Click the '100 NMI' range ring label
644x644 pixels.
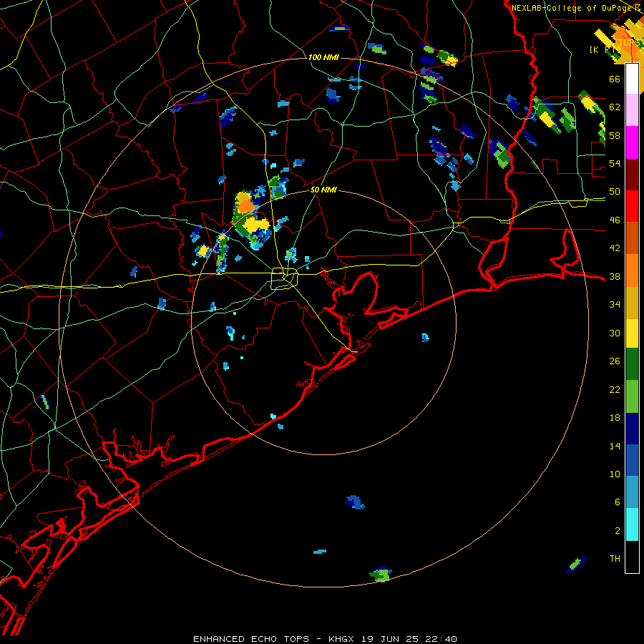tap(323, 57)
